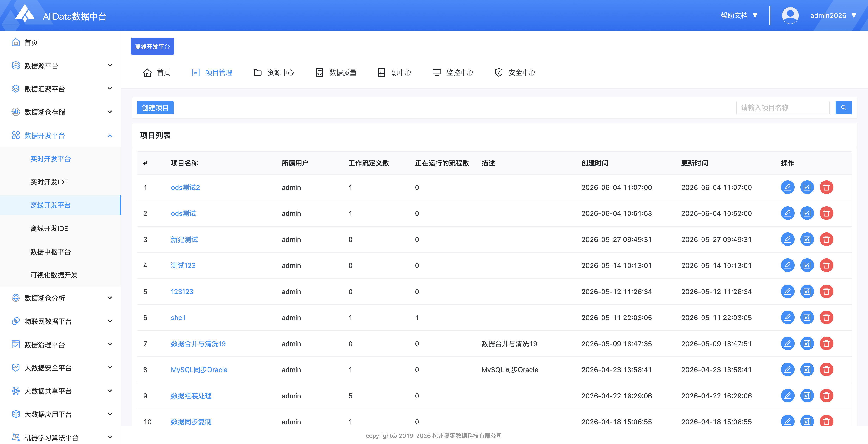
Task: Go to sidebar 首页
Action: pos(60,42)
